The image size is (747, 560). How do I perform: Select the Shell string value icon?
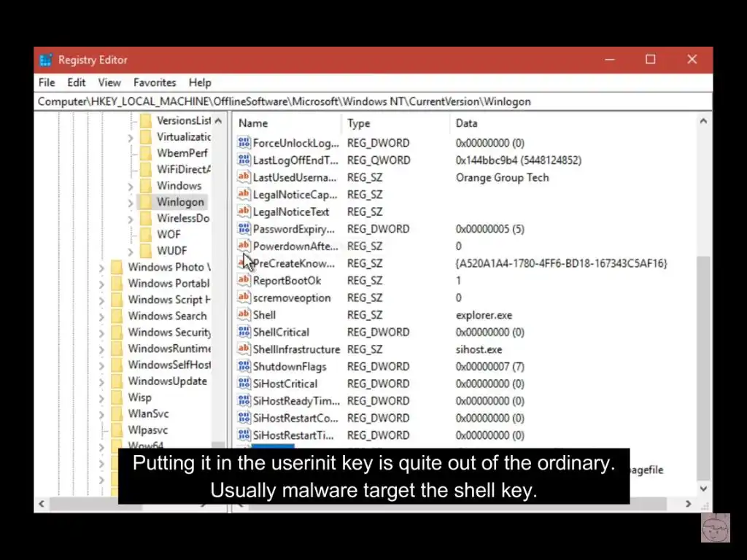(x=244, y=314)
